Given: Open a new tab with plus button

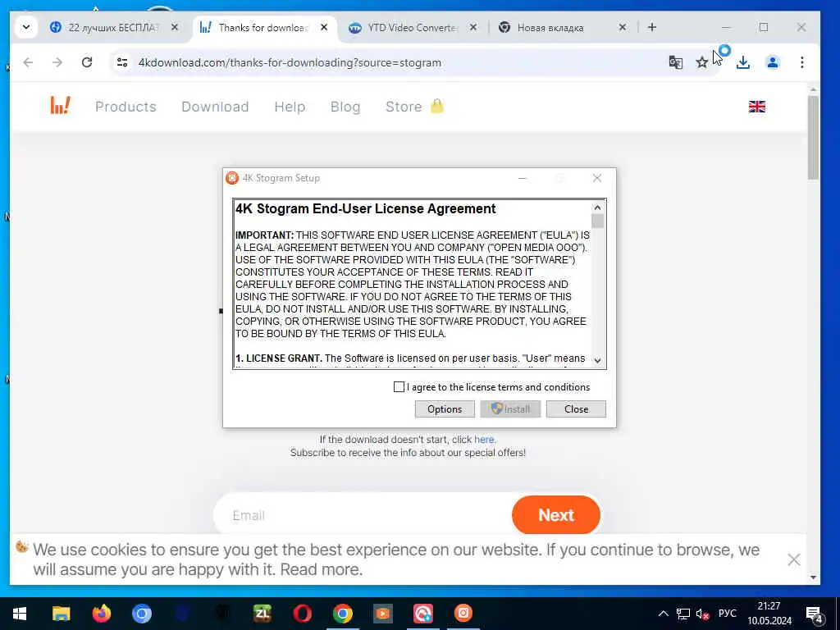Looking at the screenshot, I should [652, 27].
